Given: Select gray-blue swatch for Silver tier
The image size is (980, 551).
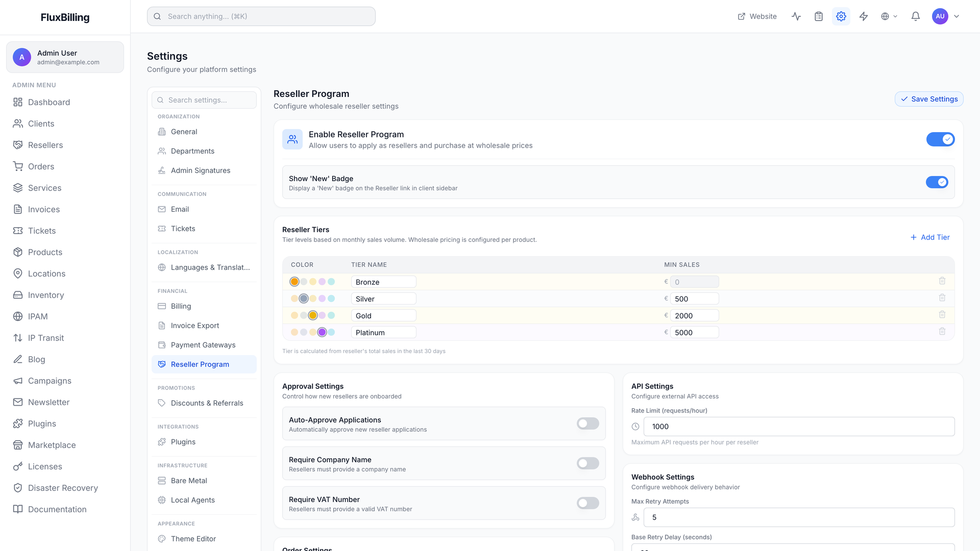Looking at the screenshot, I should [x=304, y=298].
